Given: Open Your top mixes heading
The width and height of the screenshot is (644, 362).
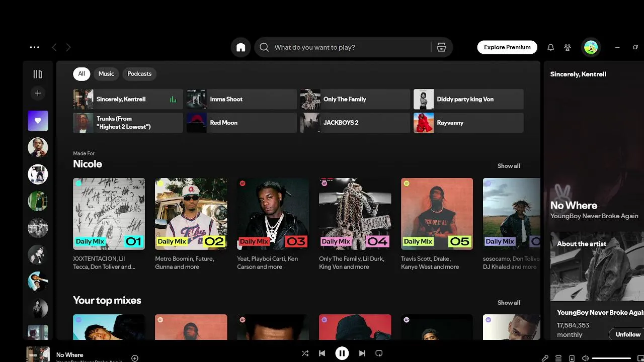Looking at the screenshot, I should 107,301.
